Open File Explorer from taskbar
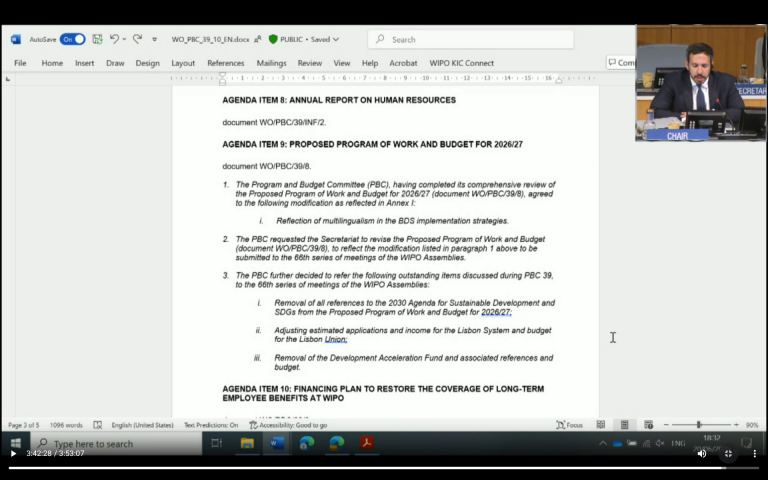Viewport: 768px width, 480px height. coord(247,443)
